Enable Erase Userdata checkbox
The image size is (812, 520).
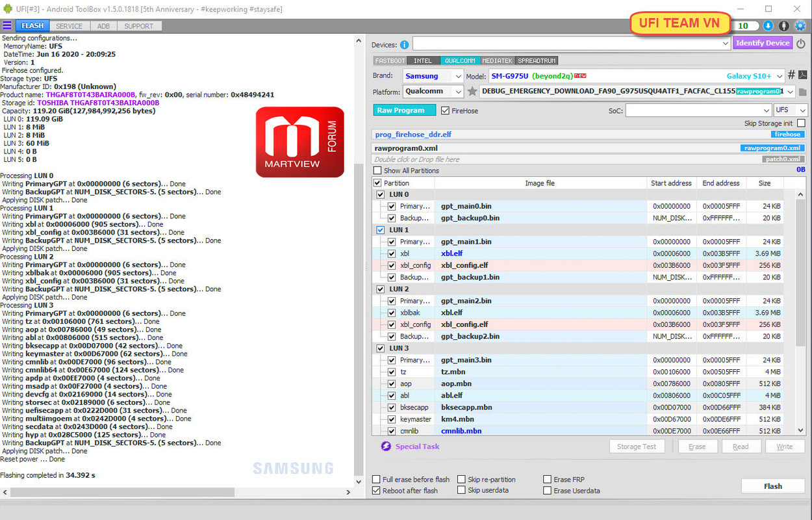click(x=548, y=491)
